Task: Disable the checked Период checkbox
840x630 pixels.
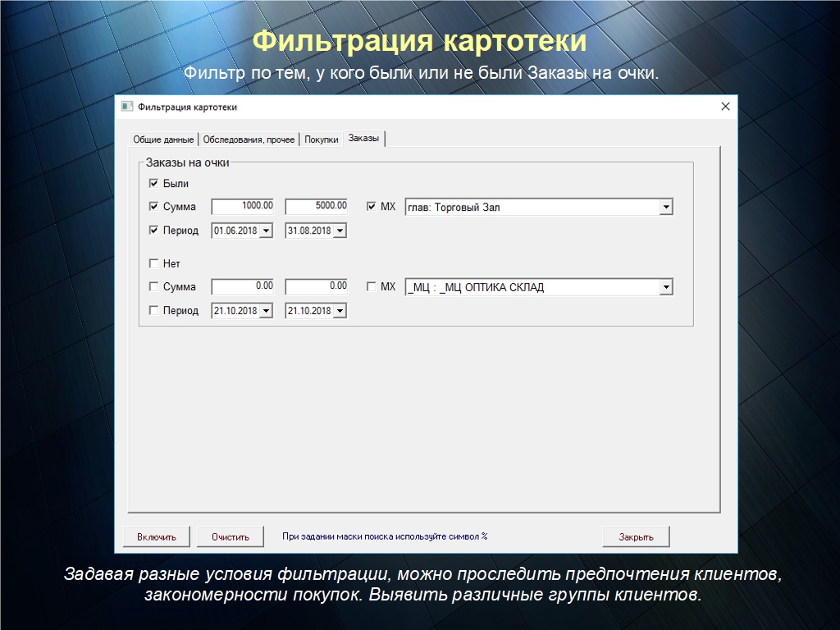Action: pos(153,231)
